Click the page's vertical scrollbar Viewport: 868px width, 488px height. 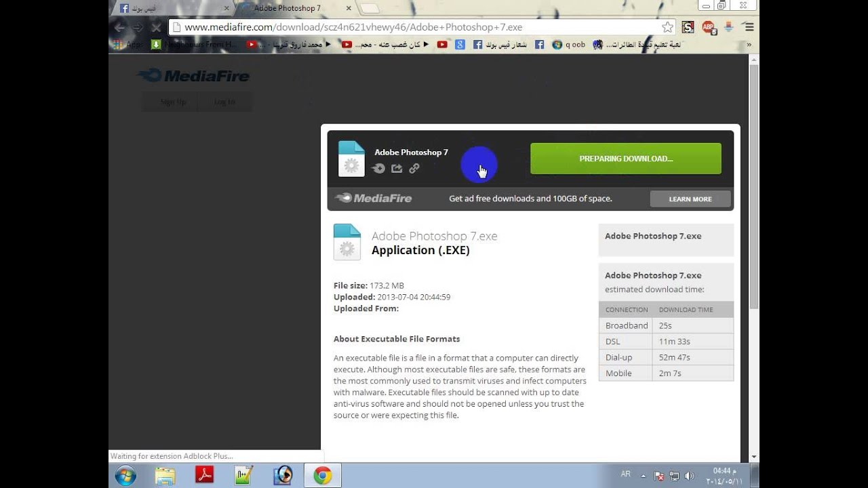[753, 188]
